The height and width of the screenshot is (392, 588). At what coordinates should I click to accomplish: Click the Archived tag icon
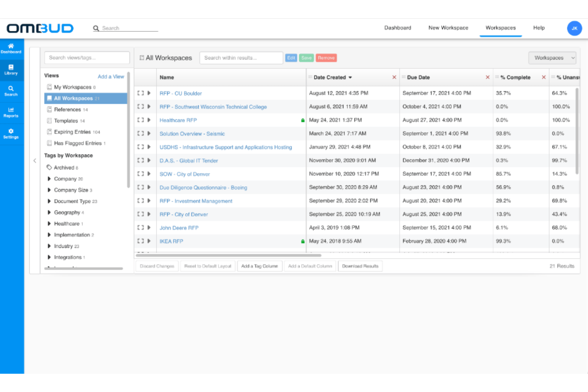pyautogui.click(x=49, y=168)
